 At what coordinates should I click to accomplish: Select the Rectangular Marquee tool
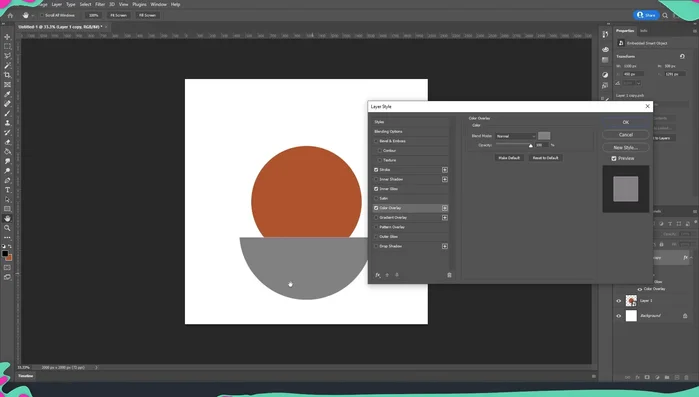[8, 46]
